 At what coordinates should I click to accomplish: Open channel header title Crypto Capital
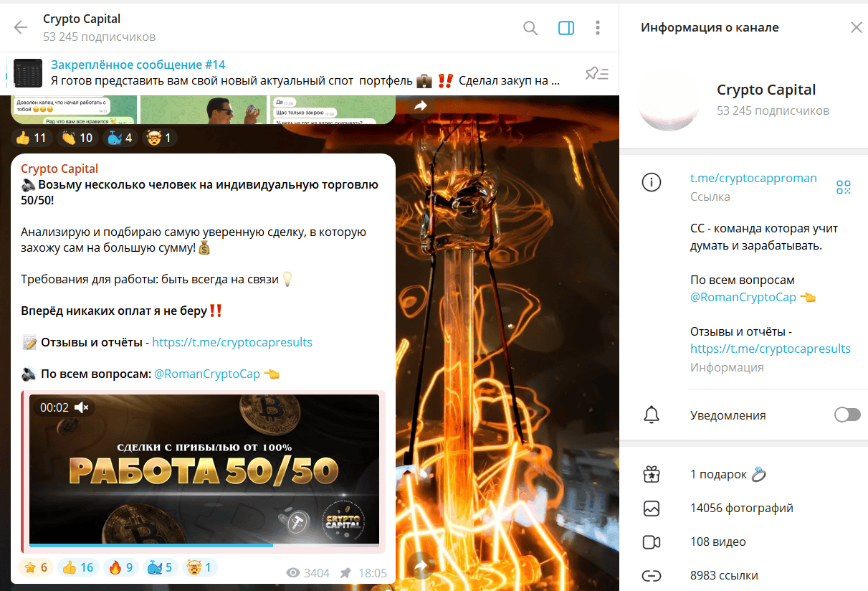pyautogui.click(x=82, y=19)
